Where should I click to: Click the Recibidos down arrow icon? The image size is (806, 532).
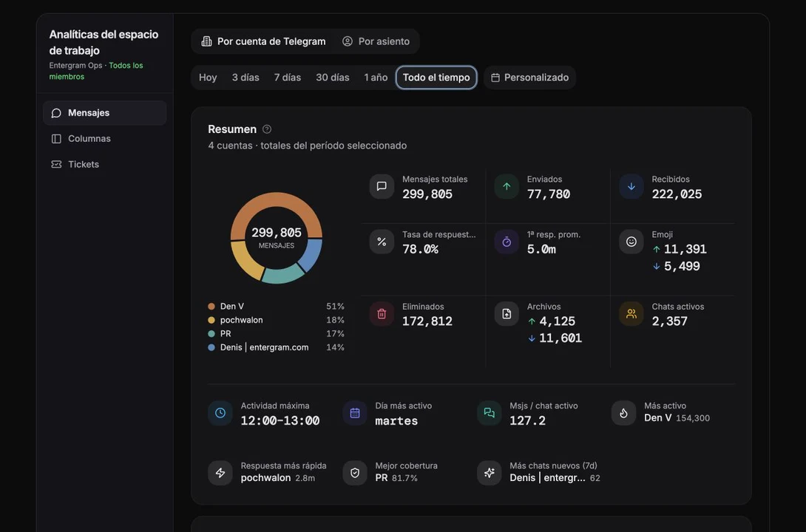[x=631, y=186]
